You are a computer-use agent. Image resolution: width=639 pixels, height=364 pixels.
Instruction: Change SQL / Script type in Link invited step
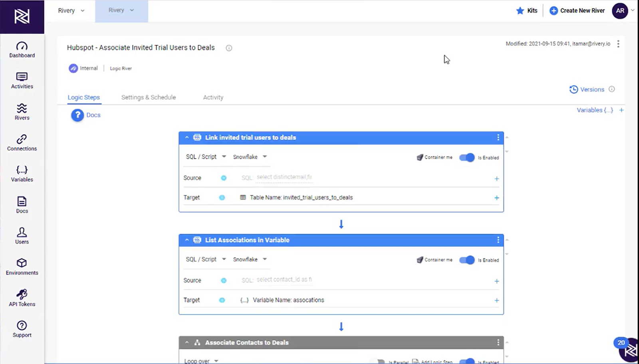pyautogui.click(x=206, y=157)
